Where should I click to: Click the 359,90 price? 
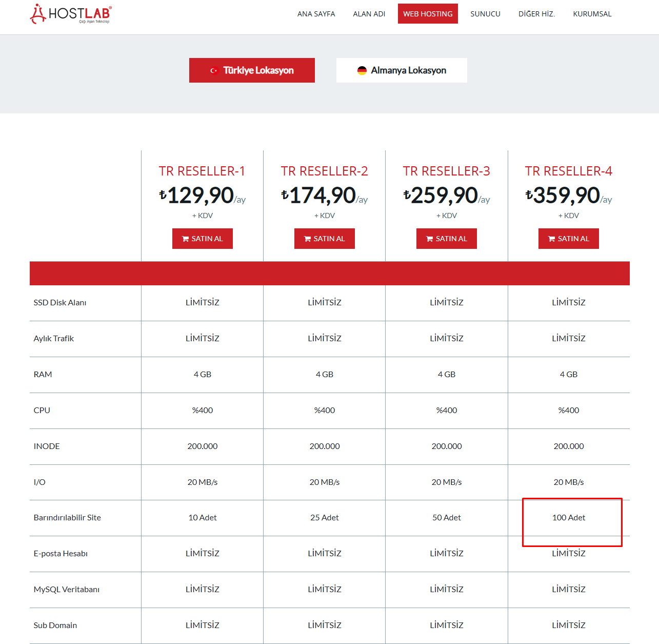[567, 195]
